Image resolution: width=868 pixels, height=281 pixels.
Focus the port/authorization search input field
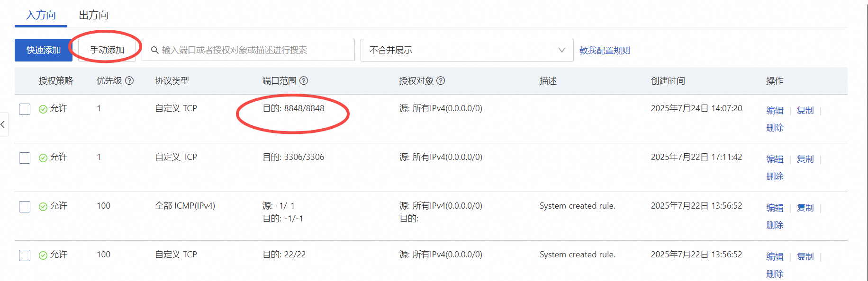click(x=248, y=50)
